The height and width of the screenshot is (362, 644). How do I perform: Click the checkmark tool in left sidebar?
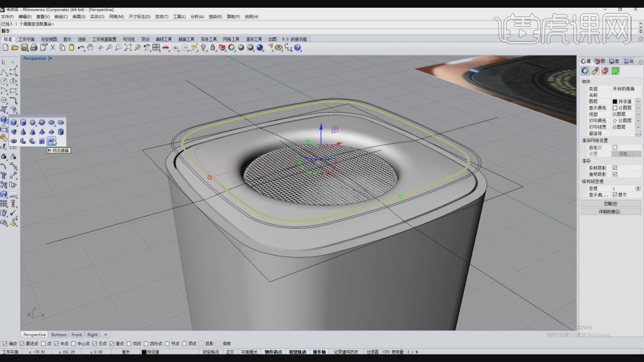13,214
